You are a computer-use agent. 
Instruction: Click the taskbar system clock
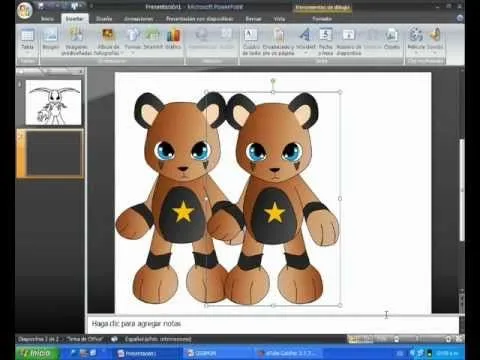pos(447,353)
